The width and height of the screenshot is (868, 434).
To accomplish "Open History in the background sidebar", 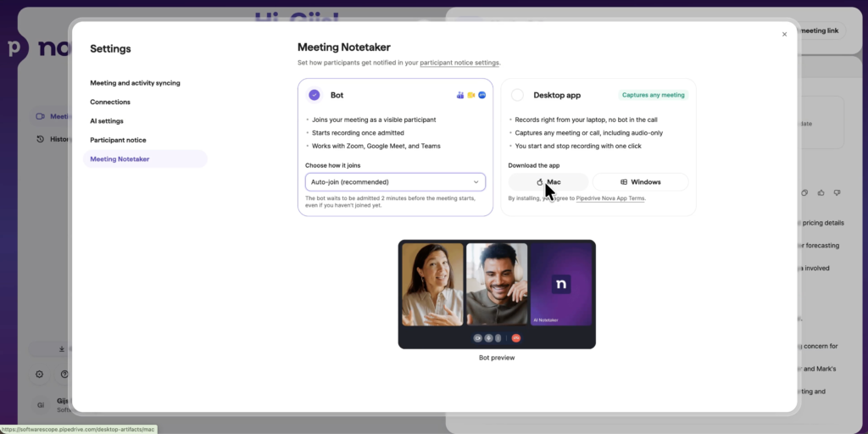I will tap(54, 139).
